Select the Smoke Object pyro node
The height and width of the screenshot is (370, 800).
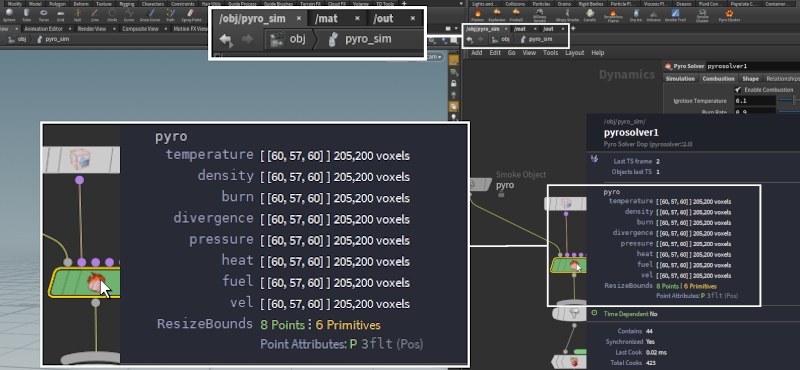coord(480,184)
